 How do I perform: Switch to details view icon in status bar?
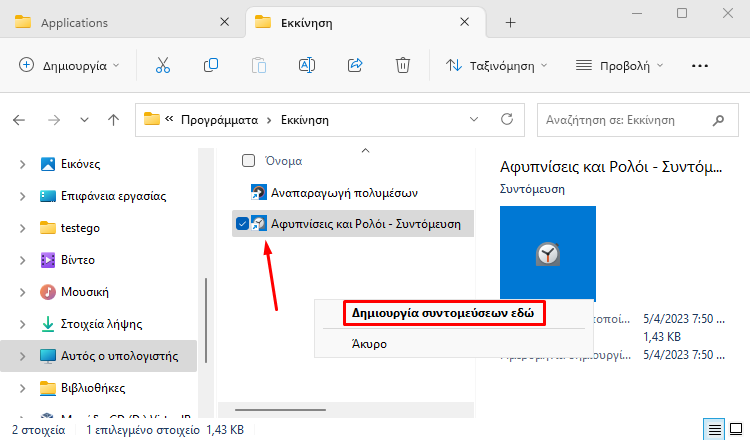coord(715,429)
